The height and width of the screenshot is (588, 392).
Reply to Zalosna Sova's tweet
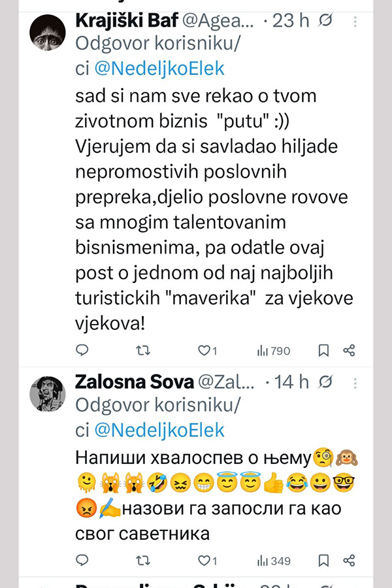point(82,560)
